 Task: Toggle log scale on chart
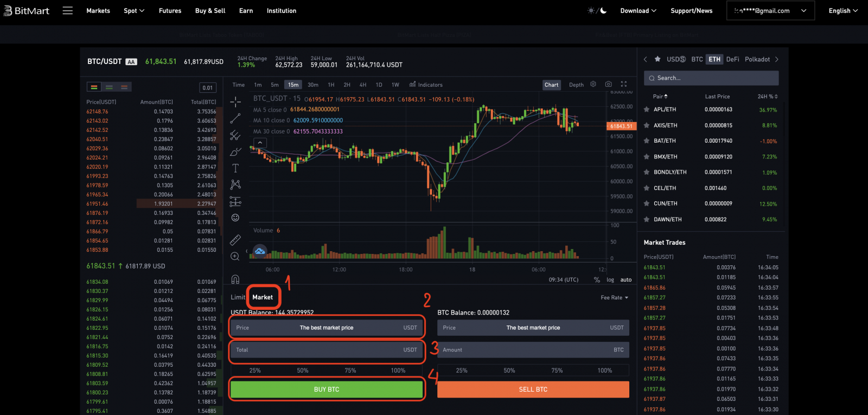point(610,280)
